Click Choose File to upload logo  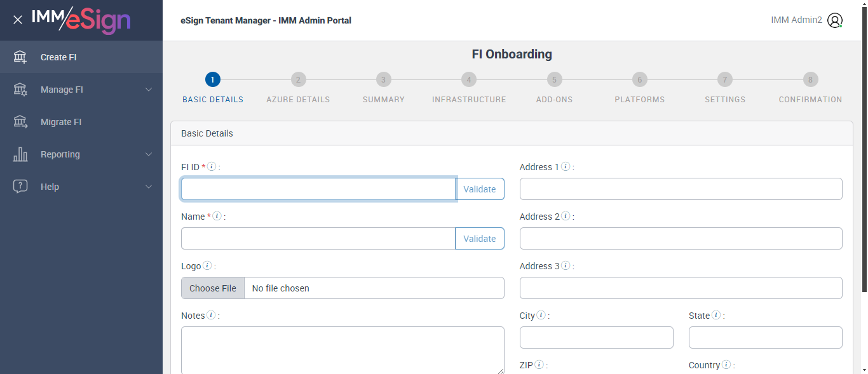pos(213,288)
